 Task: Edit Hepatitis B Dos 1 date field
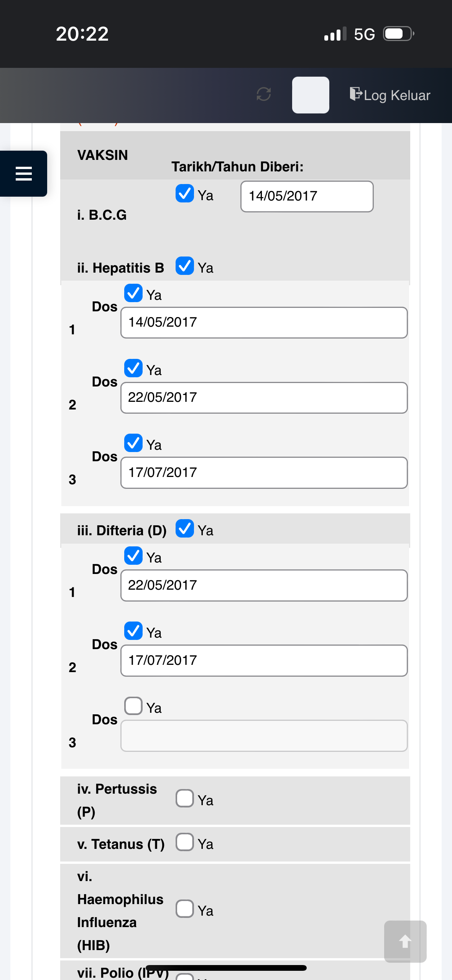[x=264, y=322]
